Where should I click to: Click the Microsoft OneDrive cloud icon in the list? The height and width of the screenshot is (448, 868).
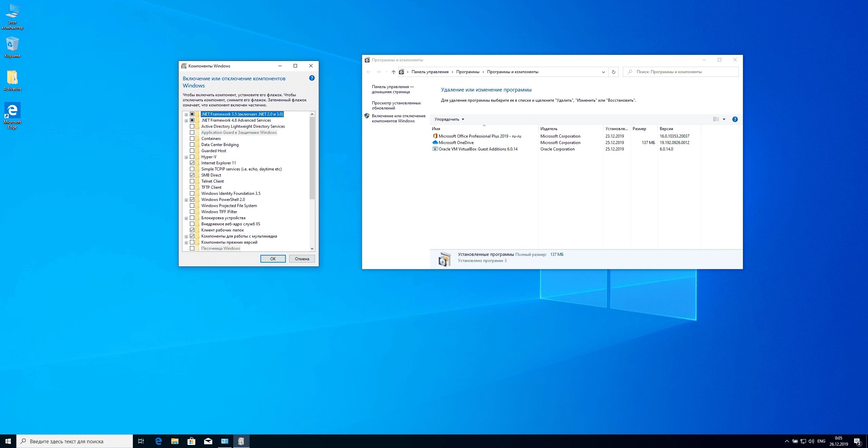[x=435, y=143]
